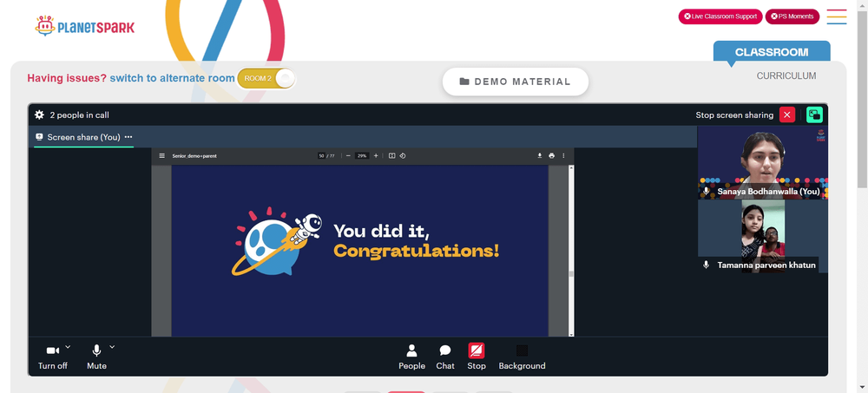The height and width of the screenshot is (393, 868).
Task: Click PDF page number field
Action: tap(321, 156)
